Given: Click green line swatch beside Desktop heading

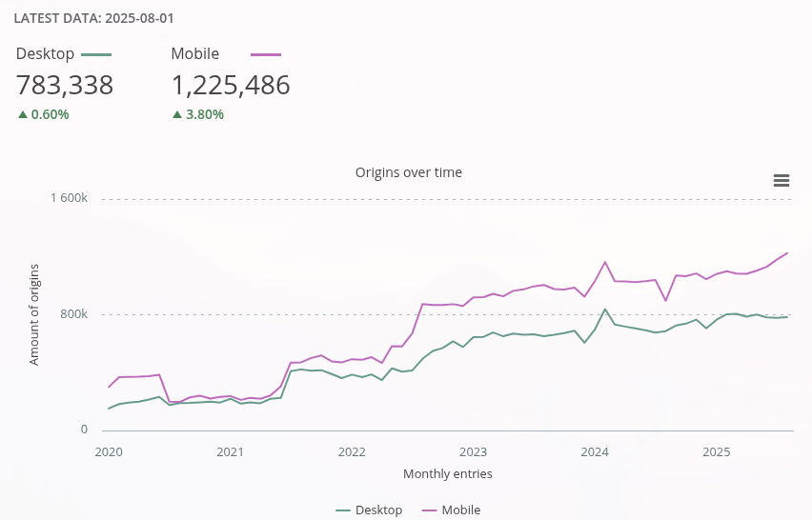Looking at the screenshot, I should (96, 55).
